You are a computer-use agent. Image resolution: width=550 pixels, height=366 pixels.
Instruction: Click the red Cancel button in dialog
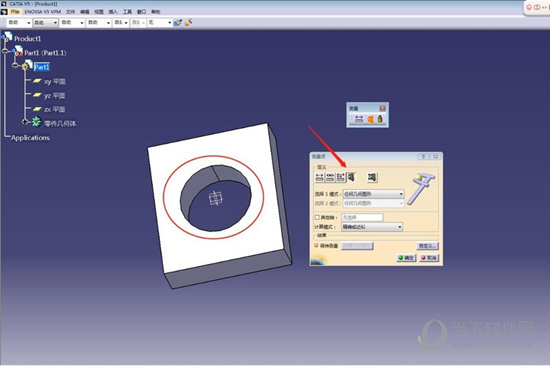(x=429, y=258)
